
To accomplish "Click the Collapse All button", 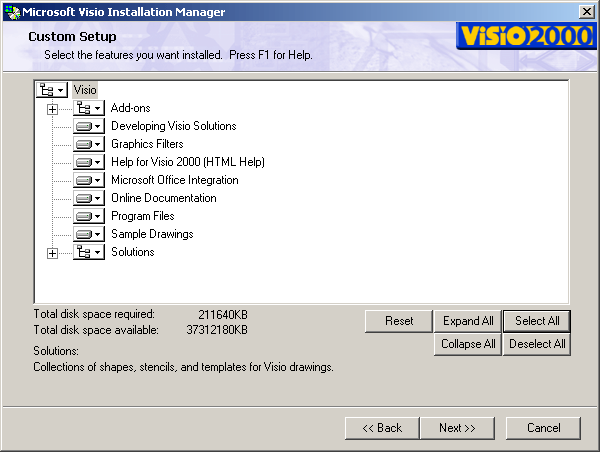I will [468, 344].
